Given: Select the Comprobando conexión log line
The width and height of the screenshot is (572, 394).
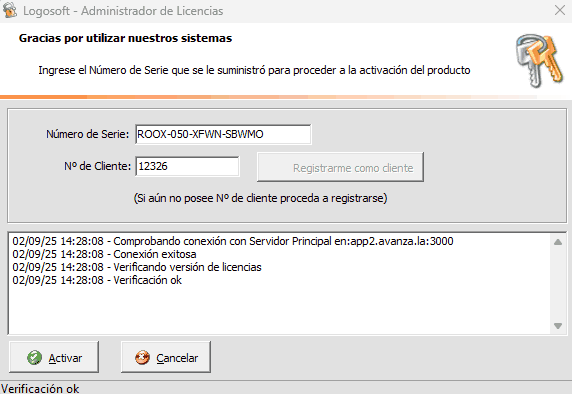Looking at the screenshot, I should (x=233, y=241).
